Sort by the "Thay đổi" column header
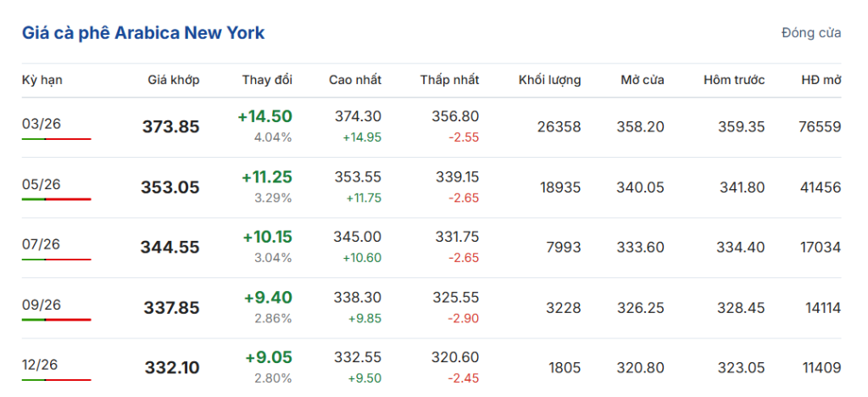Image resolution: width=868 pixels, height=397 pixels. (x=267, y=80)
